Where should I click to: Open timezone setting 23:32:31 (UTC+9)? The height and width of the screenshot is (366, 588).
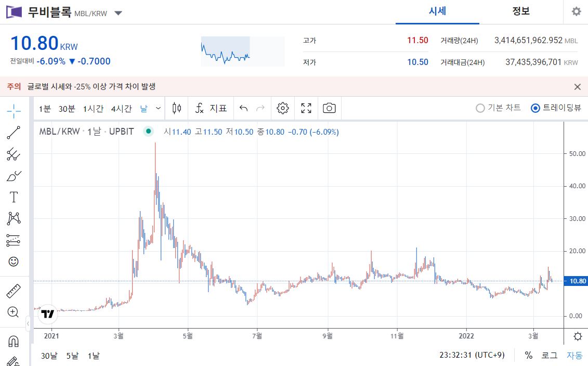click(x=472, y=355)
